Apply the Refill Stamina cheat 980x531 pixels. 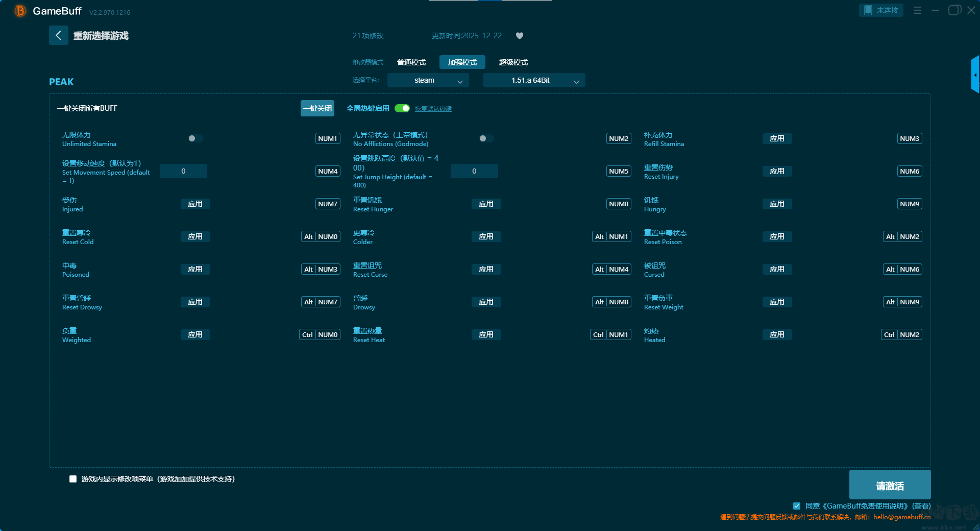tap(777, 138)
